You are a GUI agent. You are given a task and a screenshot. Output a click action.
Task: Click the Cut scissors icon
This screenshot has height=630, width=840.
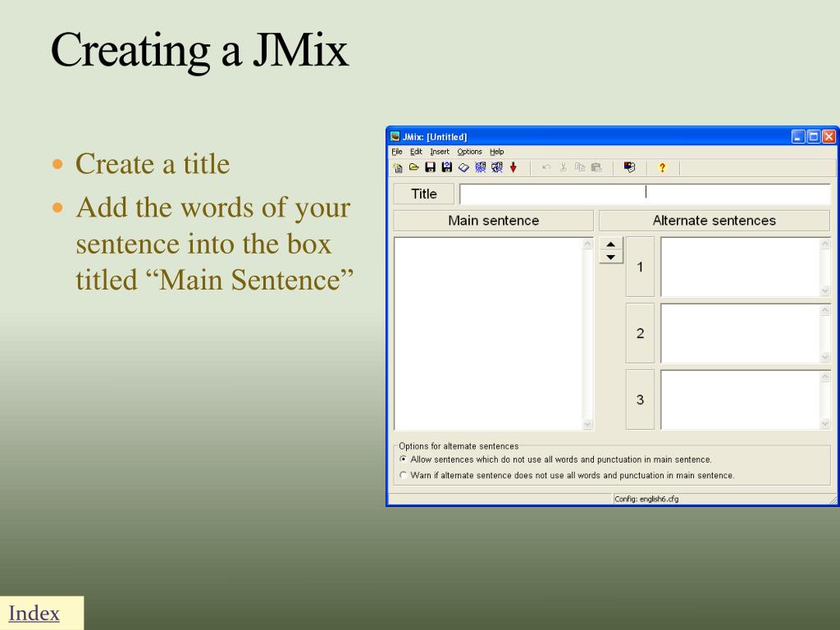coord(563,167)
